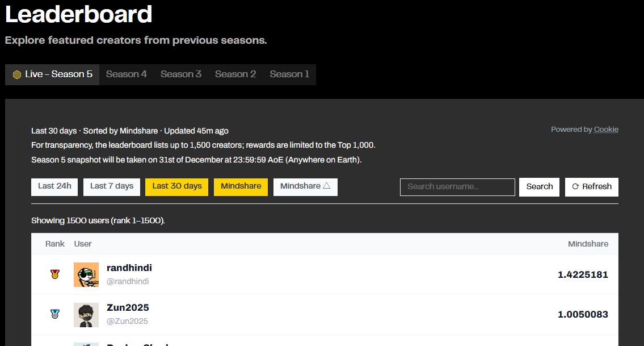Open the Live – Season 5 tab
The width and height of the screenshot is (644, 346).
52,74
